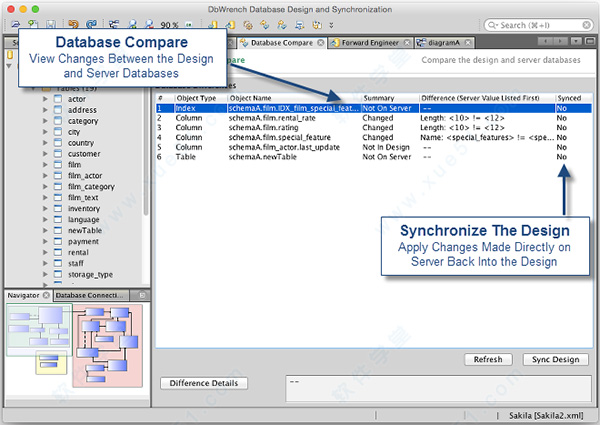
Task: Click the Difference Details button
Action: click(204, 383)
